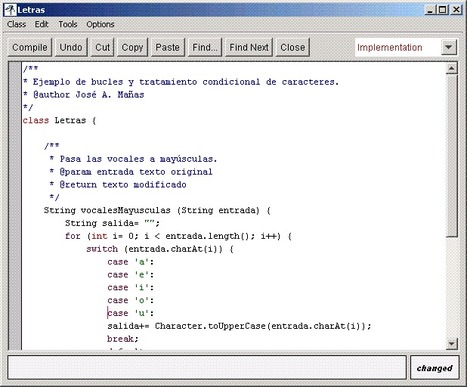This screenshot has height=387, width=467.
Task: Close the Letras window with X
Action: 456,10
